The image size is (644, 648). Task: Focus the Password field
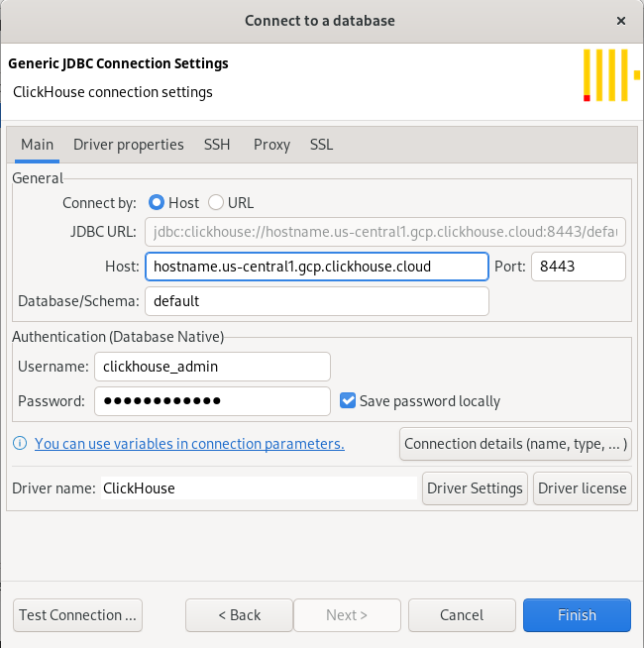tap(212, 401)
